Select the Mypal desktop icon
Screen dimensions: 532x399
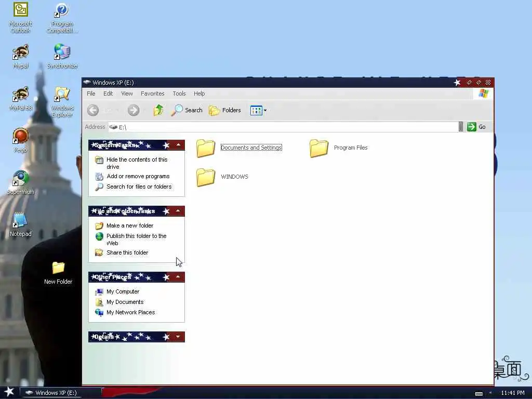point(20,56)
